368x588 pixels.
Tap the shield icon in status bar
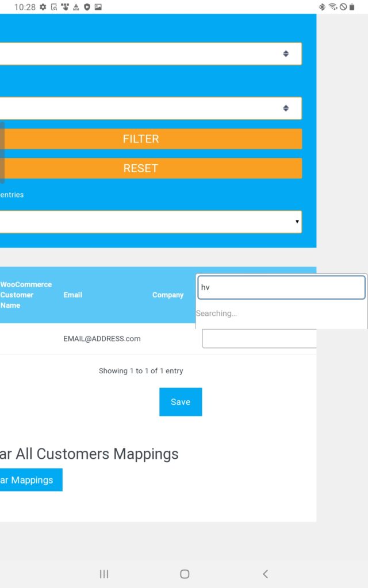(x=87, y=7)
